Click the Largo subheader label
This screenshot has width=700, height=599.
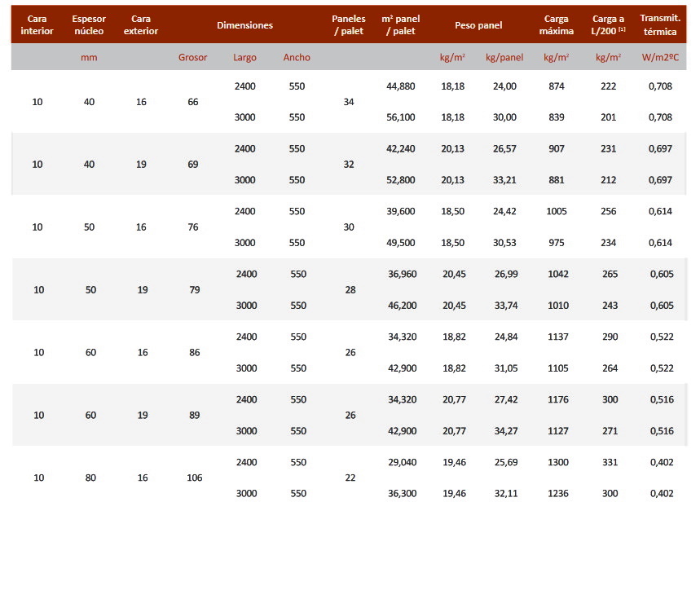pyautogui.click(x=244, y=57)
